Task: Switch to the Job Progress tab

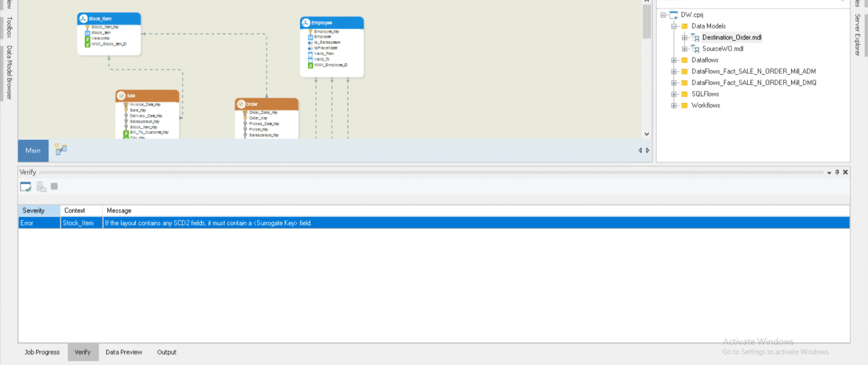Action: click(42, 352)
